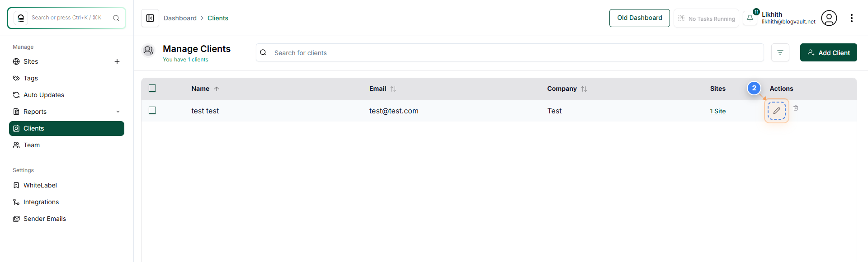868x262 pixels.
Task: Click the likhith@blogvault.net account email
Action: click(x=788, y=22)
